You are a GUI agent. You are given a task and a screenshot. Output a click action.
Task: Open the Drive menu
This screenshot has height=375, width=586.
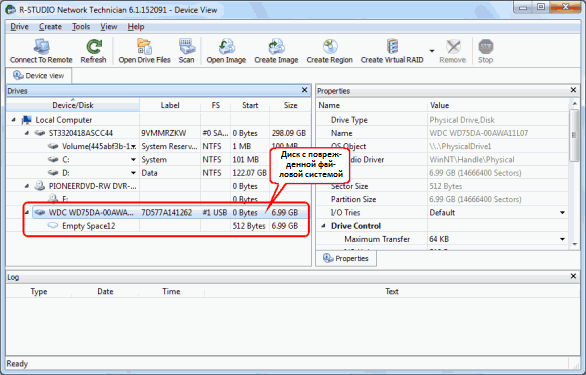click(19, 27)
